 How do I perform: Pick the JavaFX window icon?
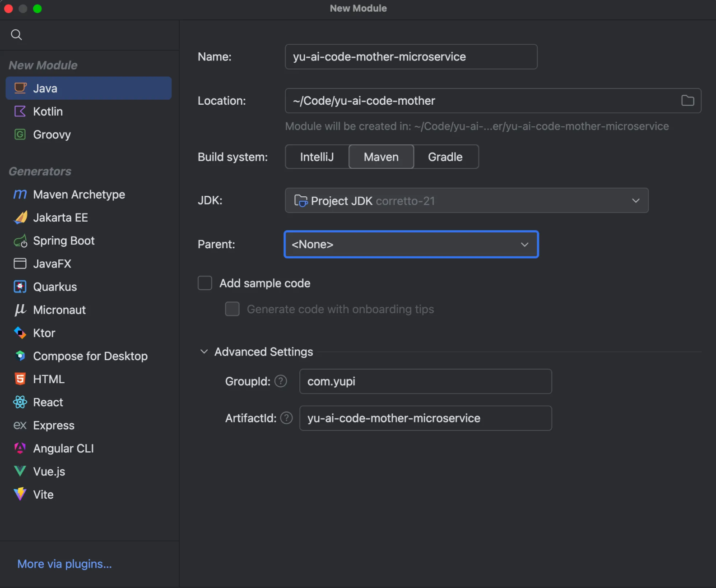pyautogui.click(x=20, y=264)
